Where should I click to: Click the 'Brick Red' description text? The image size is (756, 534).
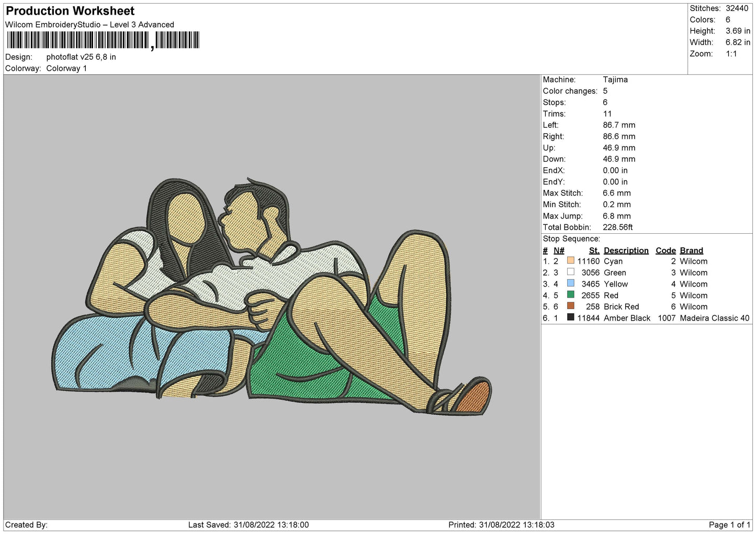tap(621, 307)
